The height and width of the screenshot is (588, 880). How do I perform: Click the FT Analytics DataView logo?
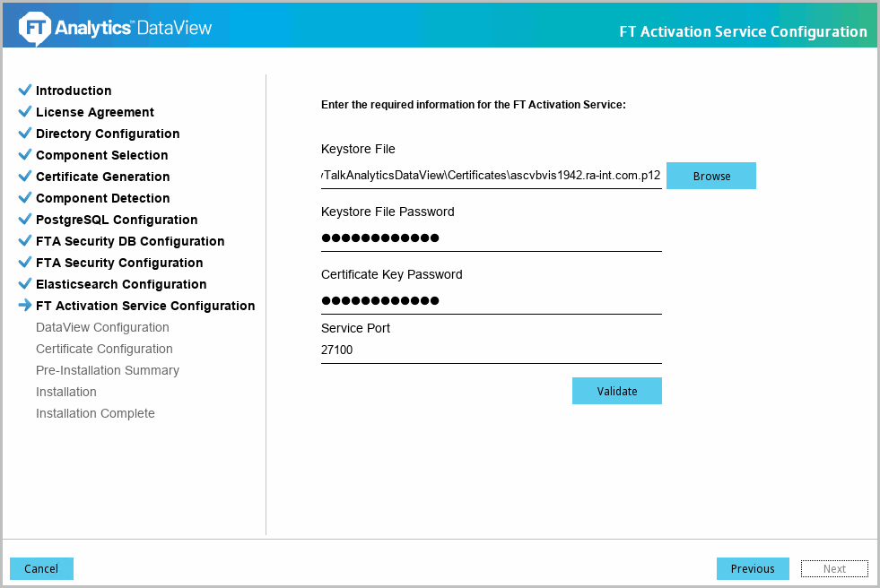pos(115,28)
